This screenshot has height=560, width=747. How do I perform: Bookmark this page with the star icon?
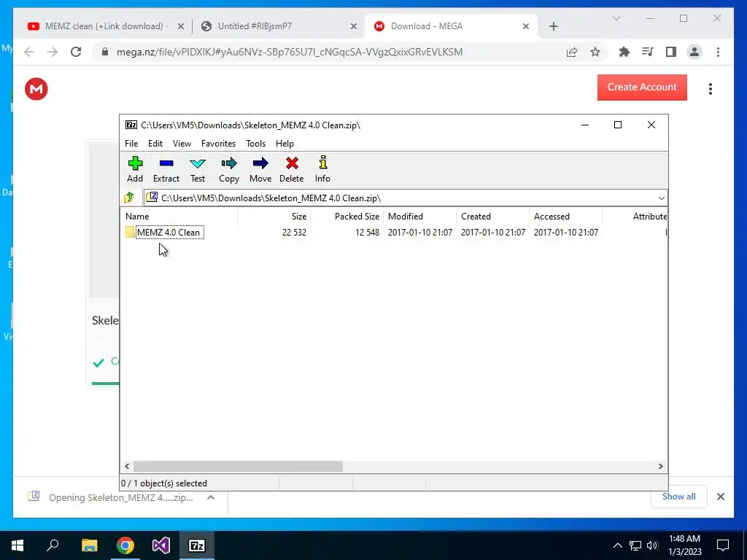(595, 52)
